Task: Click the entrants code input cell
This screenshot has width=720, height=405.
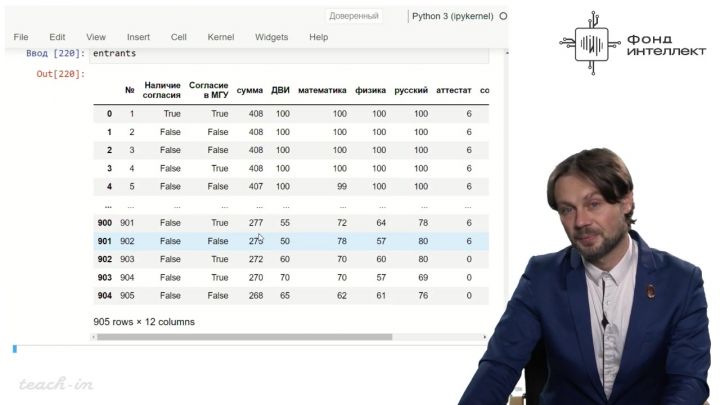Action: pyautogui.click(x=290, y=53)
